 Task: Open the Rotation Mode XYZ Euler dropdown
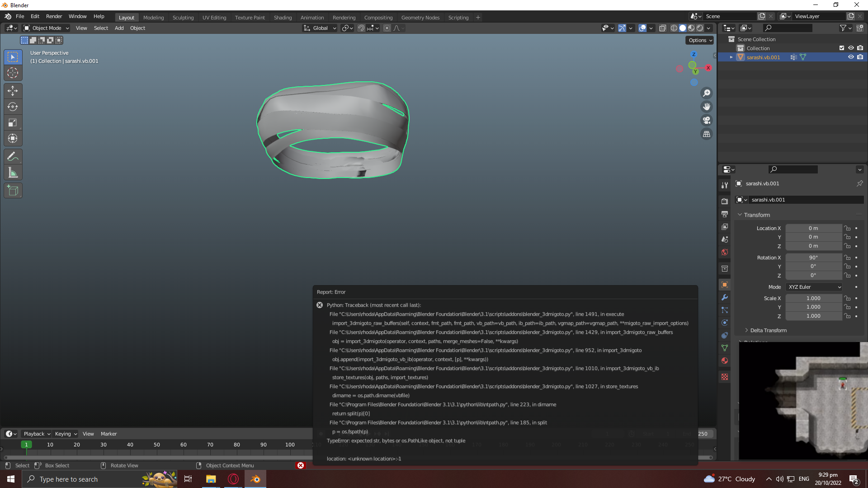point(814,287)
